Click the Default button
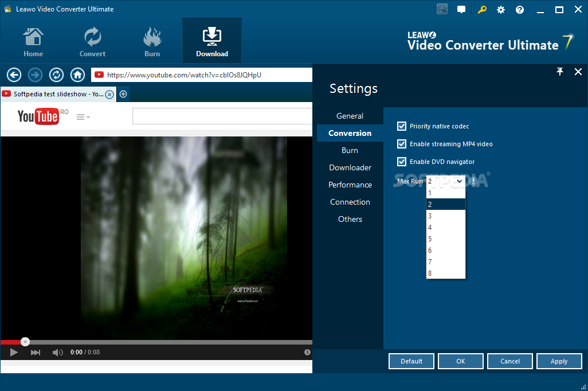Image resolution: width=588 pixels, height=391 pixels. click(411, 361)
